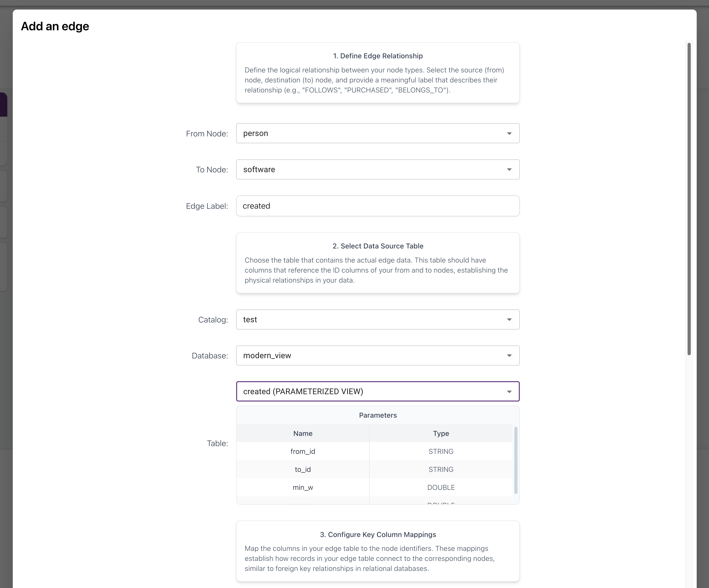709x588 pixels.
Task: Expand the From Node chevron arrow
Action: pos(509,133)
